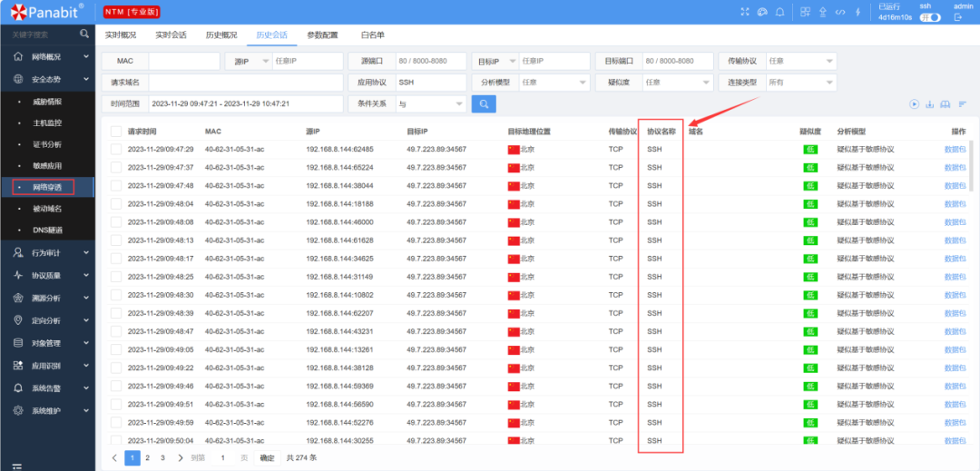
Task: Open 敏感应用 in the sidebar
Action: click(47, 165)
